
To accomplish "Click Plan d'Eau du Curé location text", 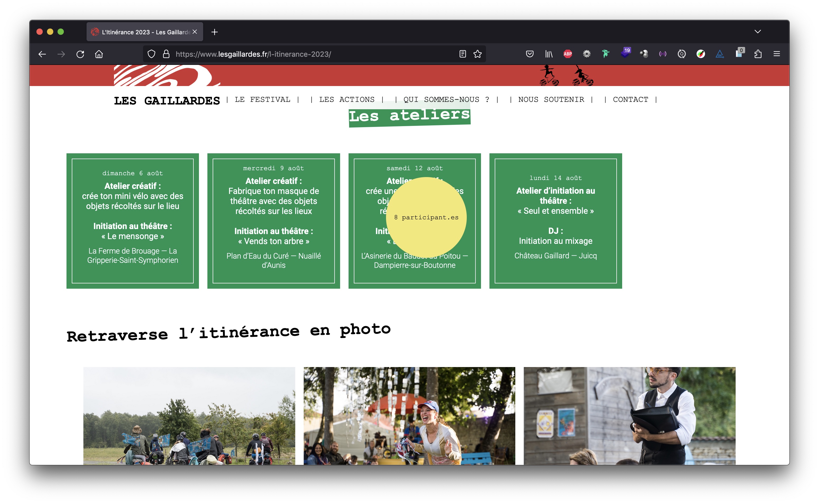I will point(274,261).
